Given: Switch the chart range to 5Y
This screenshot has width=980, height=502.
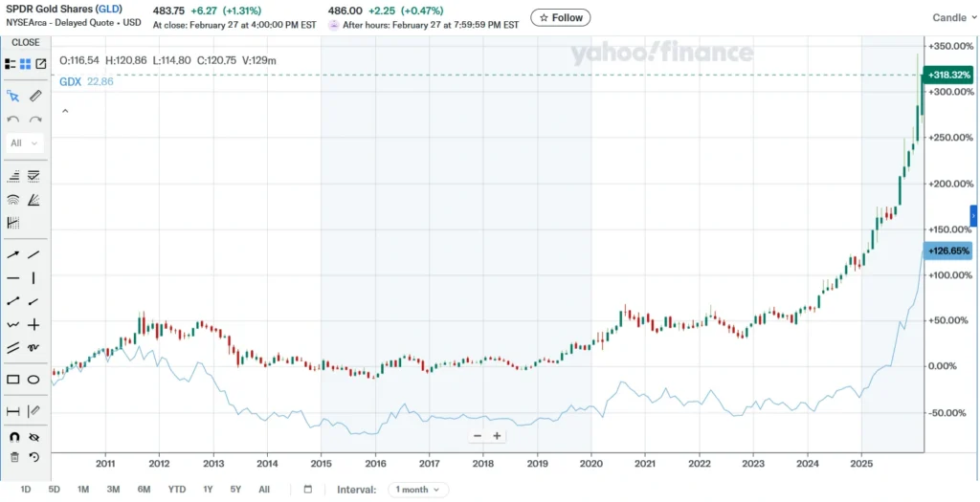Looking at the screenshot, I should [235, 490].
